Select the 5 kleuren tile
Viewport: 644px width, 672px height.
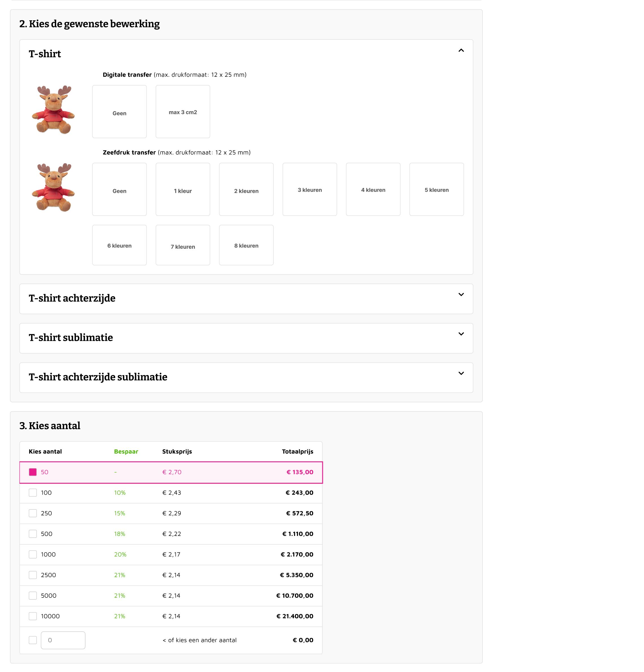[x=436, y=189]
